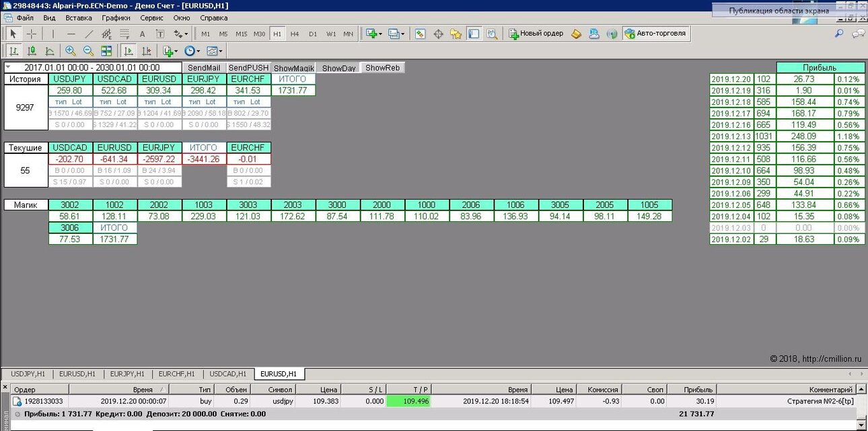Expand the date range triangle
Viewport: 868px width, 431px height.
[8, 67]
